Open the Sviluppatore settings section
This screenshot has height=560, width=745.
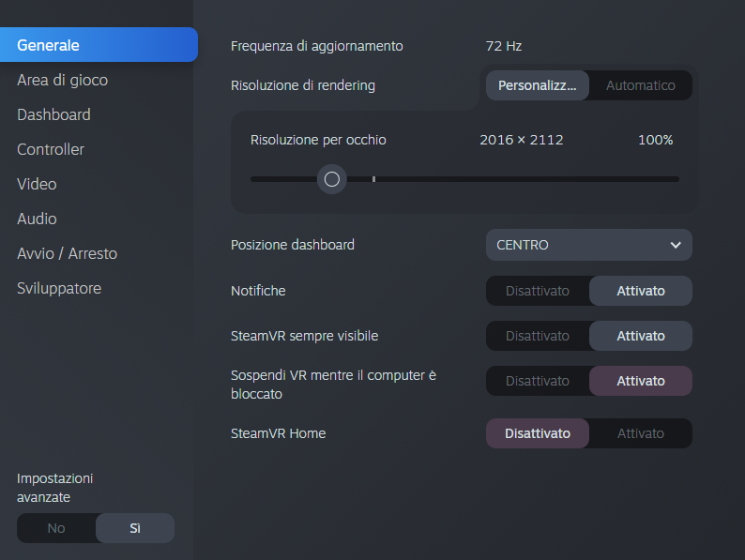[x=59, y=288]
